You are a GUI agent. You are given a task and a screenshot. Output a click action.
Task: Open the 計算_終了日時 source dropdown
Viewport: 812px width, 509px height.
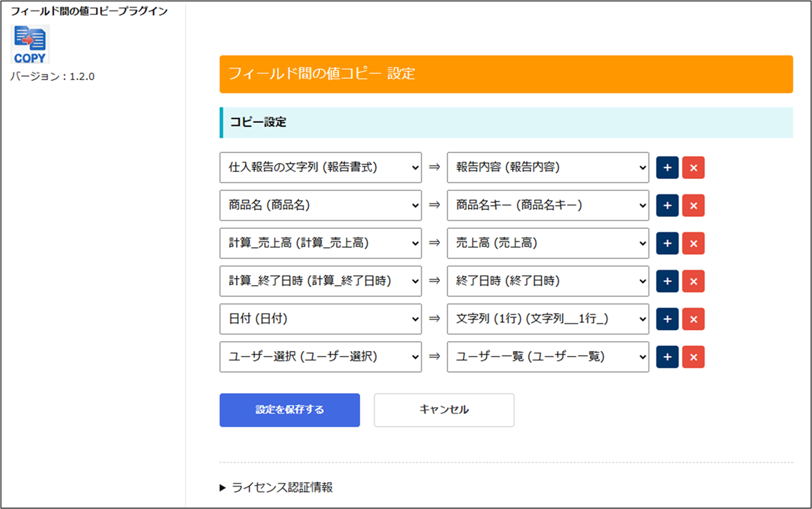[320, 282]
